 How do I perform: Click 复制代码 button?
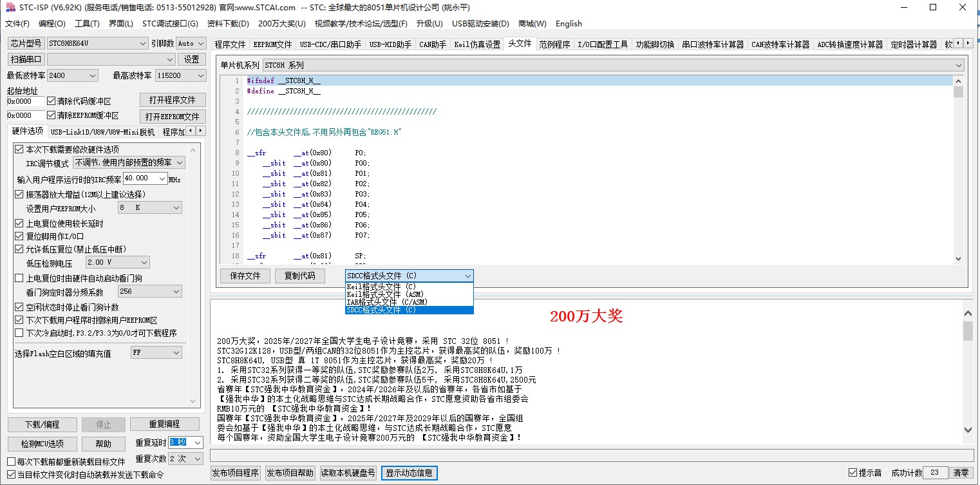point(300,276)
